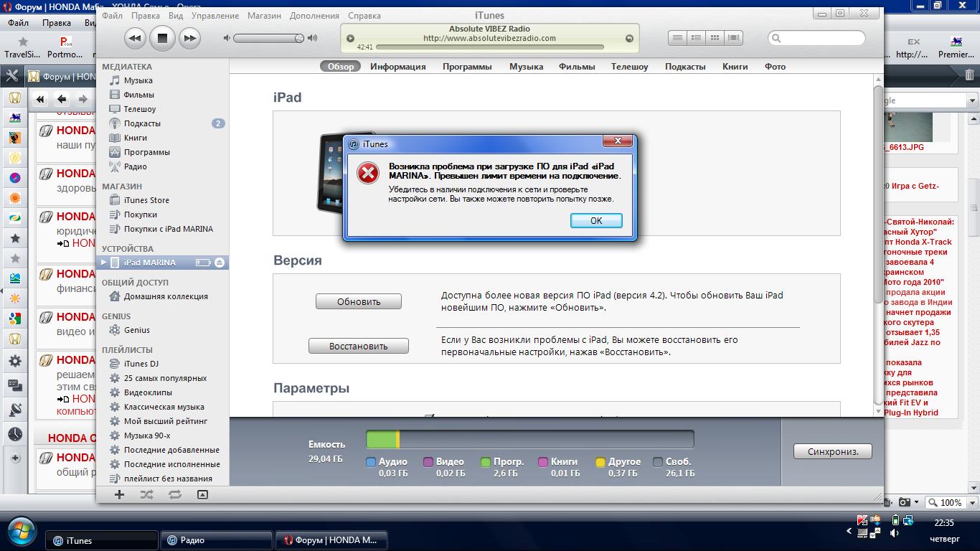
Task: Switch to Радио taskbar window
Action: 217,540
